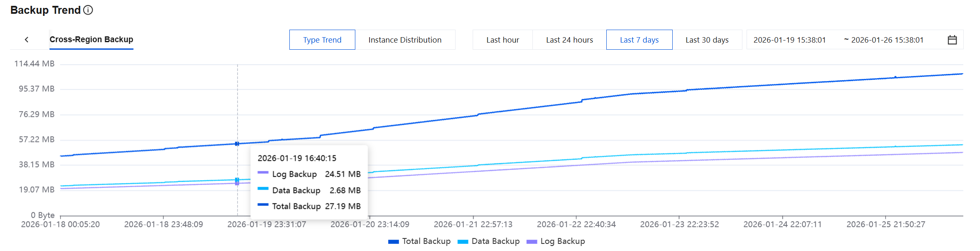
Task: Click the highlighted Data Backup point marker
Action: point(237,180)
